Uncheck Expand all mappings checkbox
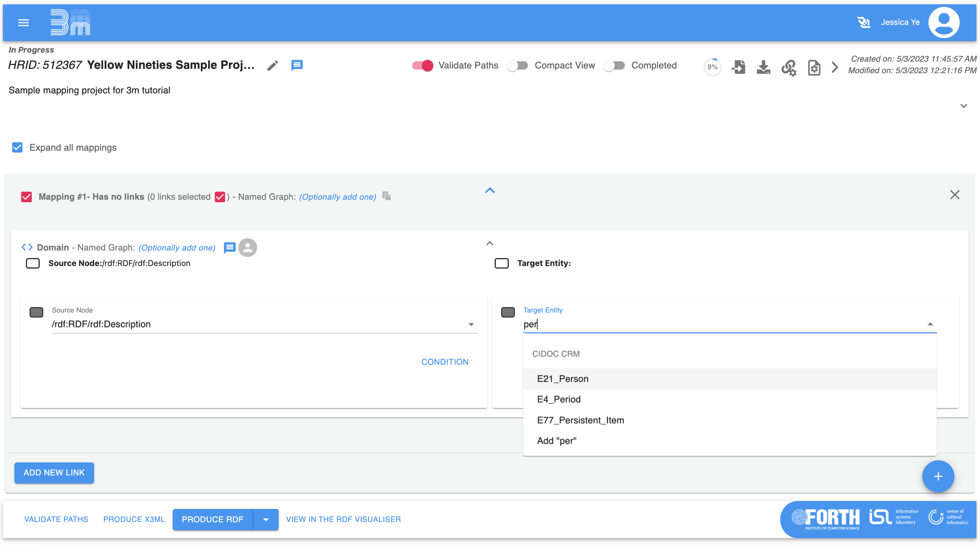 pos(18,147)
